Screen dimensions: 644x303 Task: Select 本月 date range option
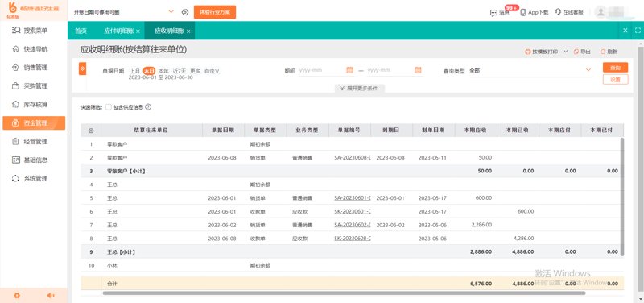[x=150, y=71]
